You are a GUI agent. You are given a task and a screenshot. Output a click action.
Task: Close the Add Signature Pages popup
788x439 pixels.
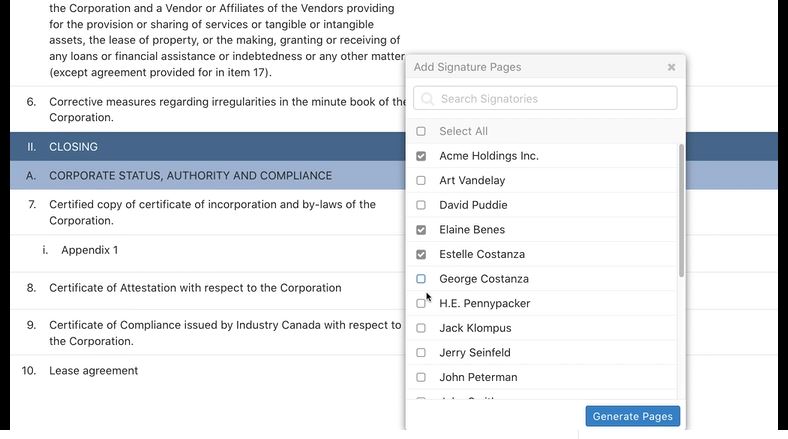[x=671, y=67]
